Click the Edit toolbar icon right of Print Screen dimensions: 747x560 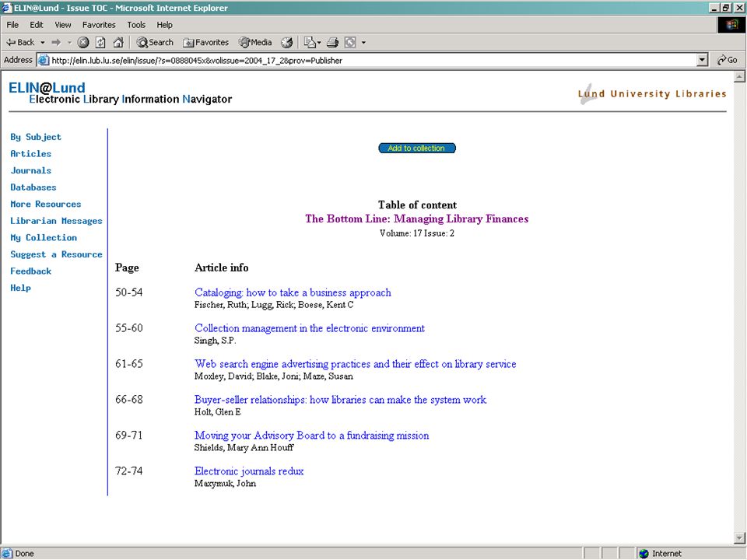(x=350, y=42)
